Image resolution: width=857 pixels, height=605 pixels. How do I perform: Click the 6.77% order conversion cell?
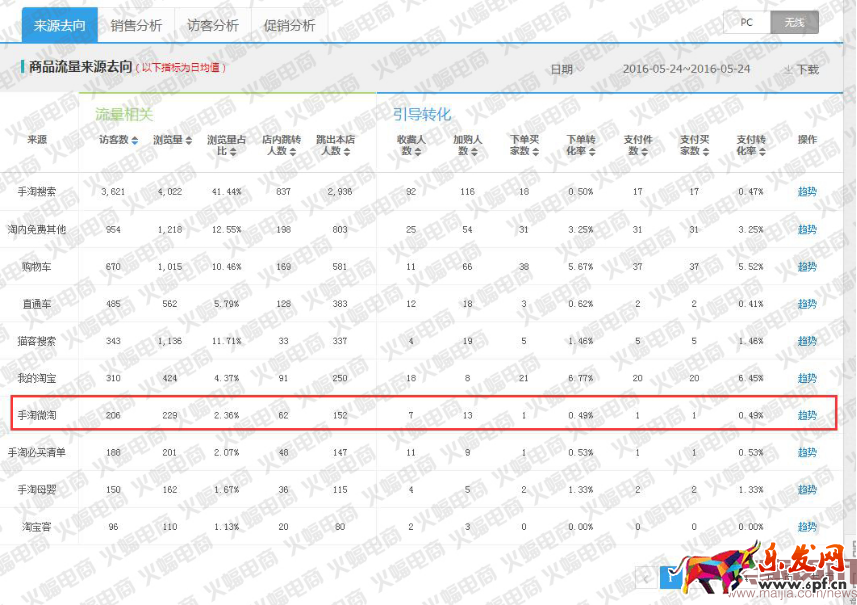(x=580, y=378)
